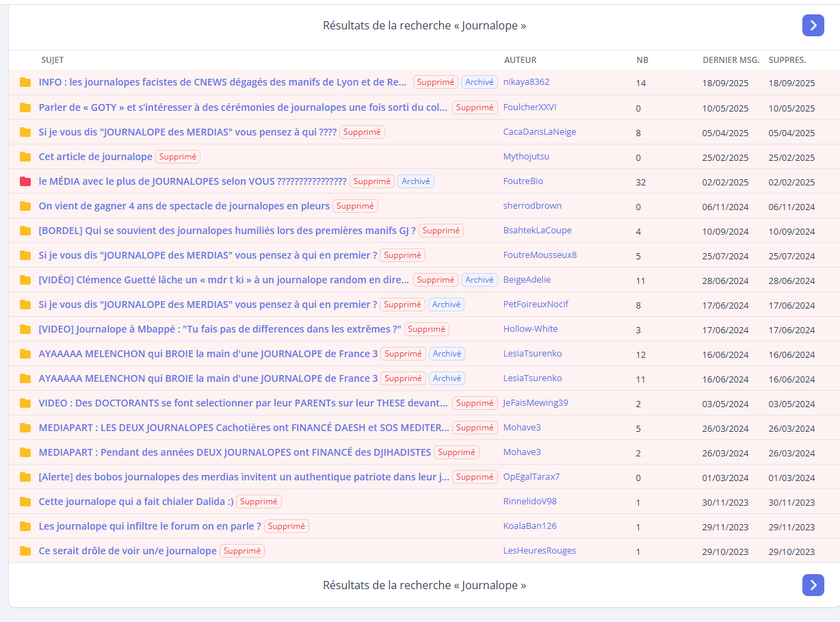Click folder icon beside the Dalida topic
Image resolution: width=840 pixels, height=622 pixels.
pyautogui.click(x=25, y=502)
